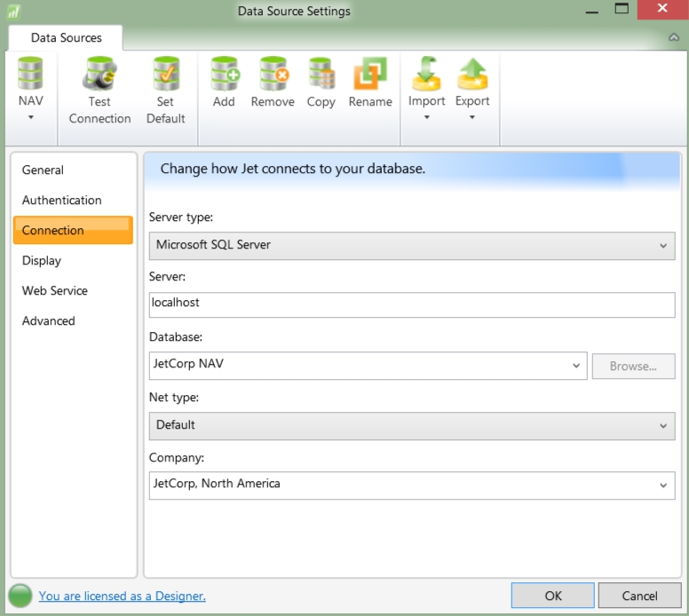Click the Jet app icon in title bar
Image resolution: width=689 pixels, height=616 pixels.
pyautogui.click(x=13, y=12)
